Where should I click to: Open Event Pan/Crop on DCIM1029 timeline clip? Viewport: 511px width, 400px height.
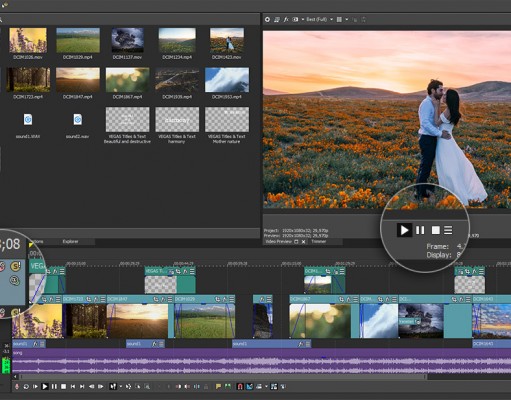[x=218, y=299]
